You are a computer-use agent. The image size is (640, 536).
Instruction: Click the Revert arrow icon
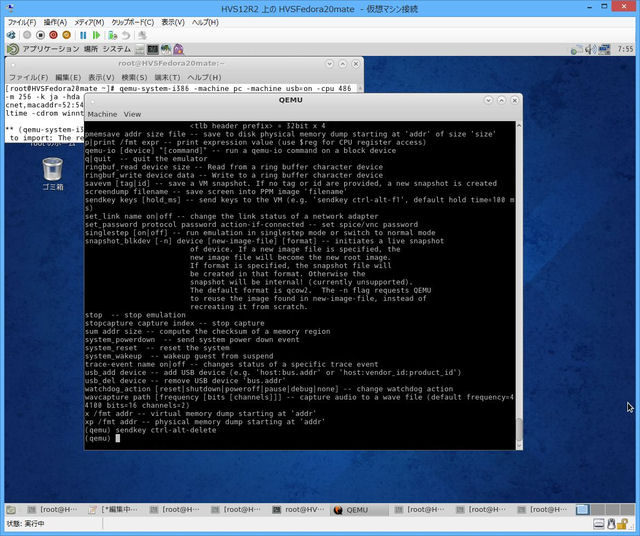[126, 35]
